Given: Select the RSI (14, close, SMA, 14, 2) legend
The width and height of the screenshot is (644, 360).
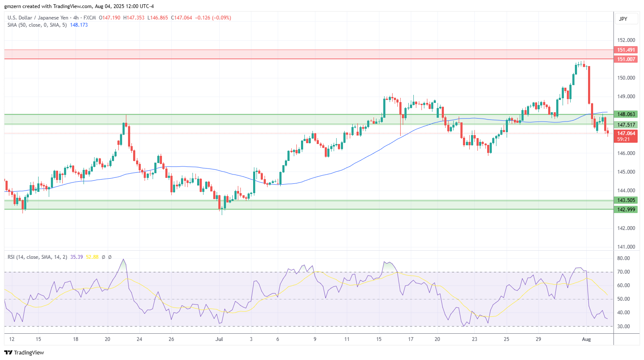Looking at the screenshot, I should (37, 257).
